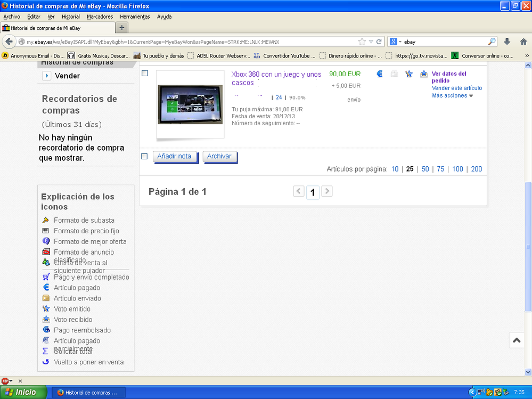This screenshot has width=532, height=399.
Task: Click the Xbox 360 item thumbnail
Action: coord(190,104)
